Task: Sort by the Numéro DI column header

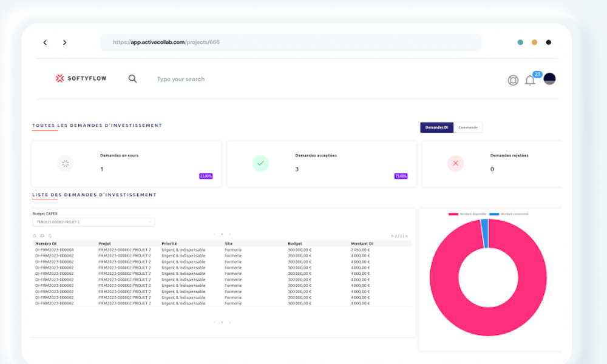Action: (x=46, y=244)
